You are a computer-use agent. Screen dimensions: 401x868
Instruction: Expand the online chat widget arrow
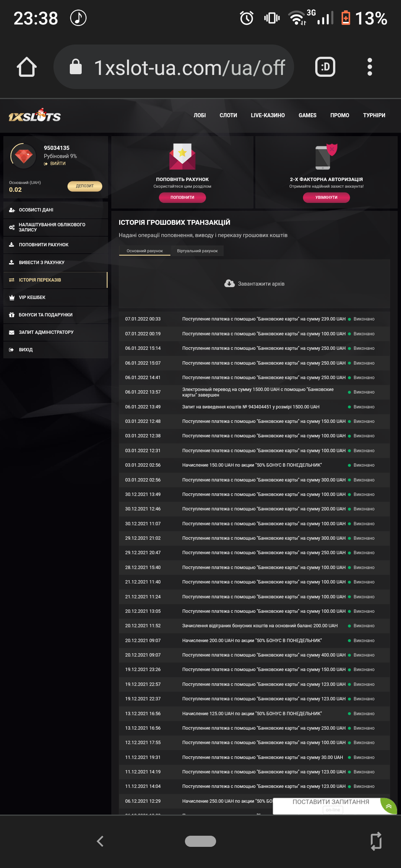[388, 806]
